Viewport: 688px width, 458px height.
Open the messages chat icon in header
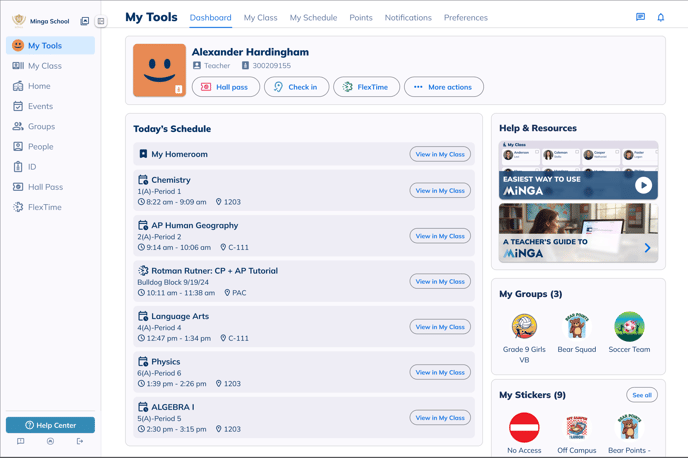pos(640,17)
